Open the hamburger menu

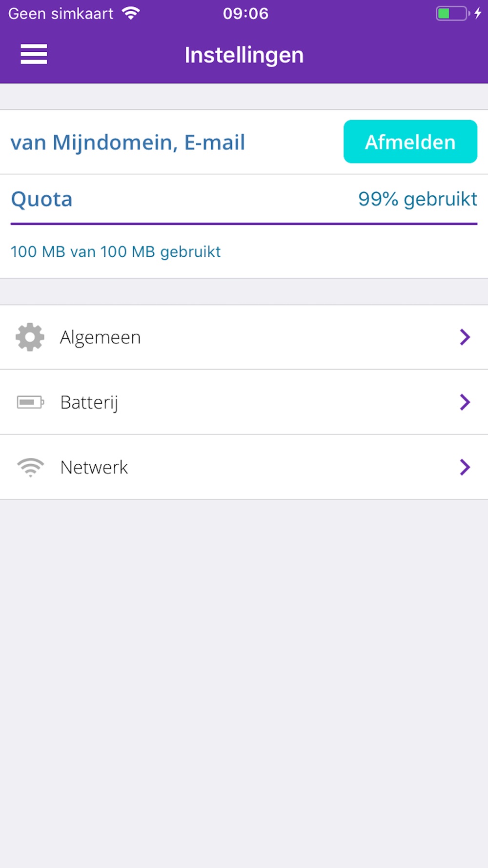(34, 54)
